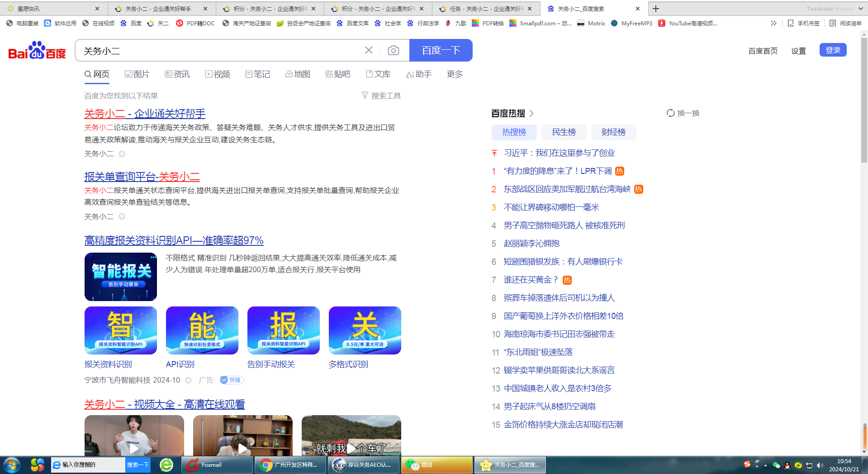Open hot topic 赵丽颖李沁拥抱
Image resolution: width=868 pixels, height=474 pixels.
click(531, 244)
